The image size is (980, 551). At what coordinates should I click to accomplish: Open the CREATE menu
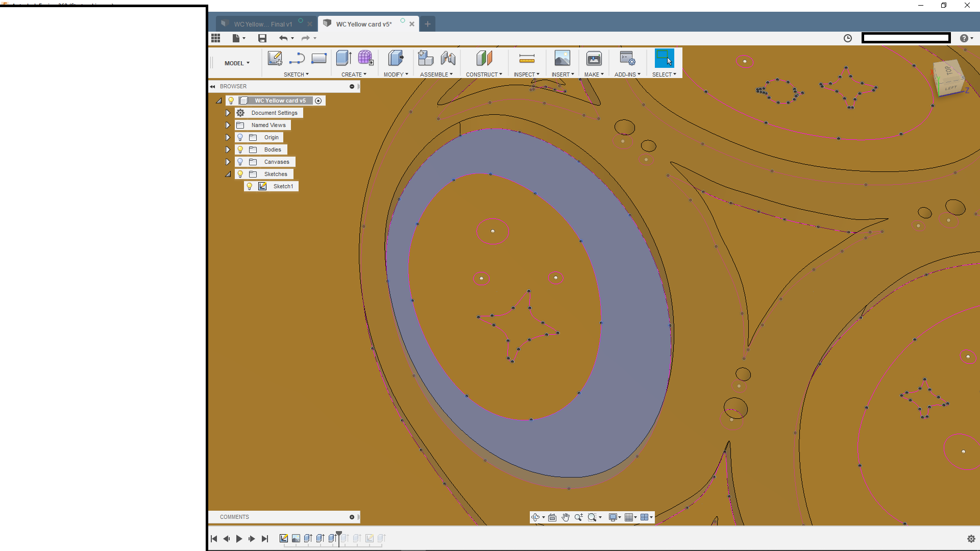pos(354,74)
